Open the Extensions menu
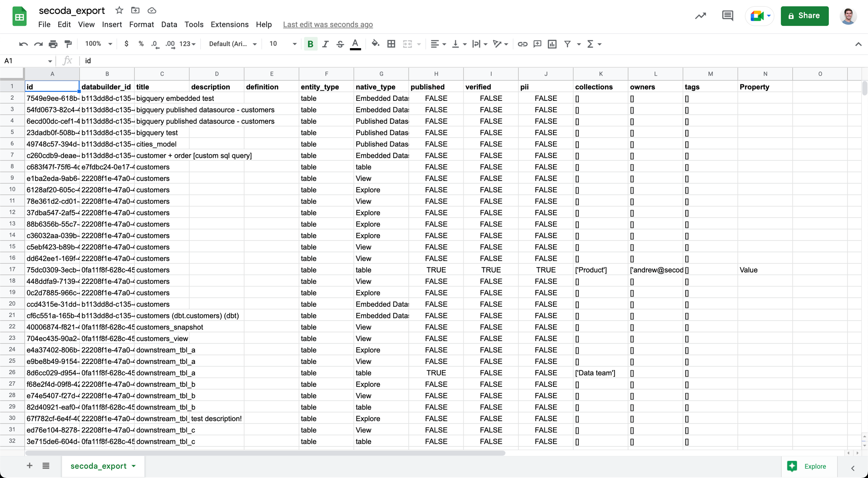Screen dimensions: 868x478 coord(229,24)
